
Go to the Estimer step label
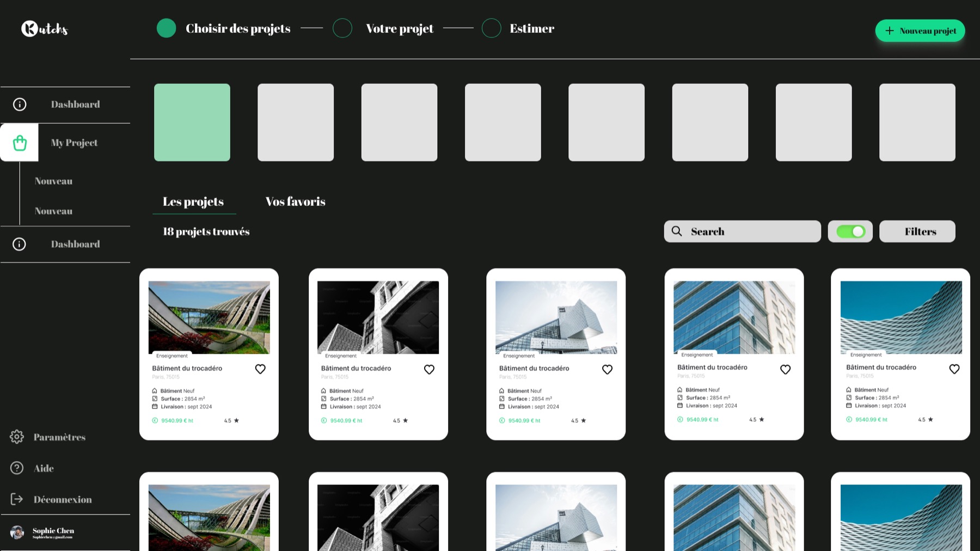point(532,28)
